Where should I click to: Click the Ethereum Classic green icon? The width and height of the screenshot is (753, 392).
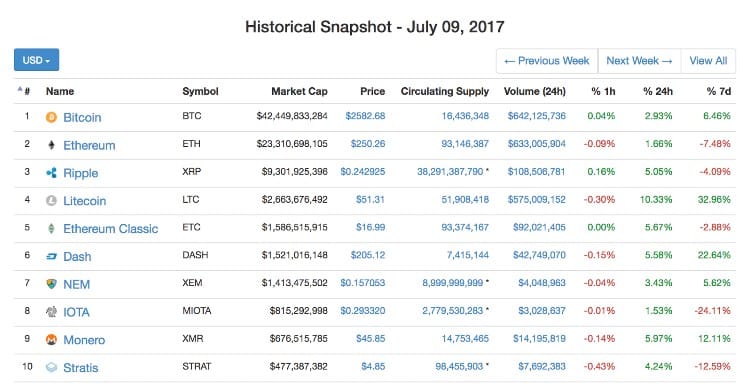coord(51,229)
